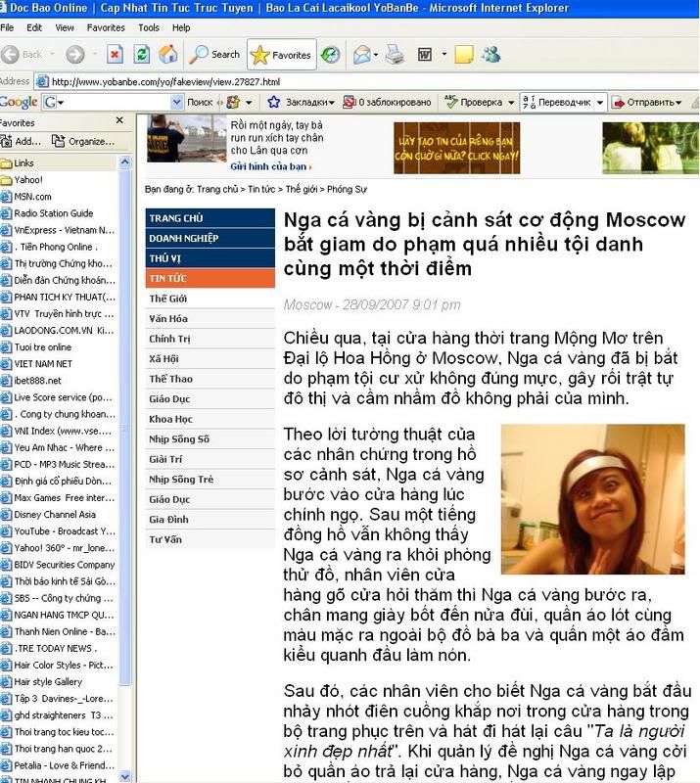Click Favorites panel scroll down arrow
Screen dimensions: 700x783
[x=125, y=776]
